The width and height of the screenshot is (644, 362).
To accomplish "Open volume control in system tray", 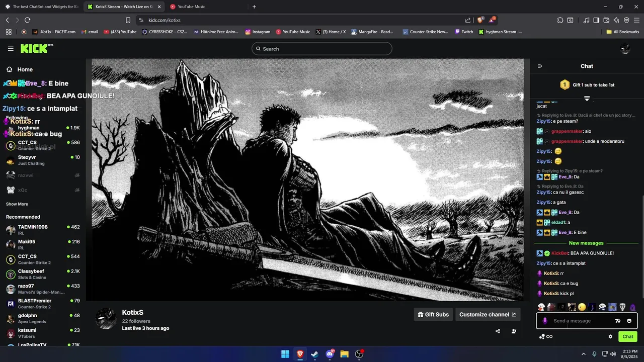I will (613, 354).
